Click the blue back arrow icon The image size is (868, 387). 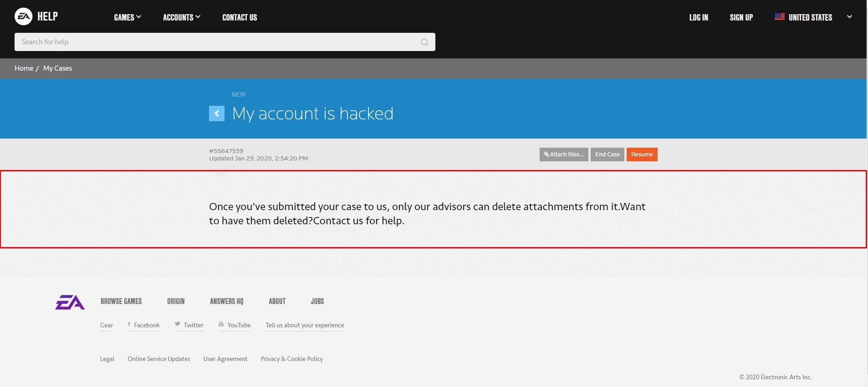pos(217,114)
